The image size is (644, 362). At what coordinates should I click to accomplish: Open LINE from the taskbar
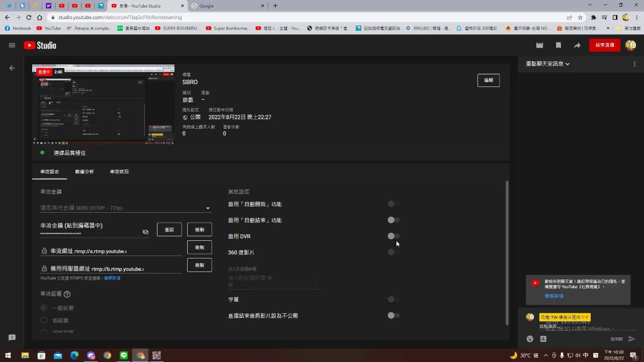tap(124, 355)
